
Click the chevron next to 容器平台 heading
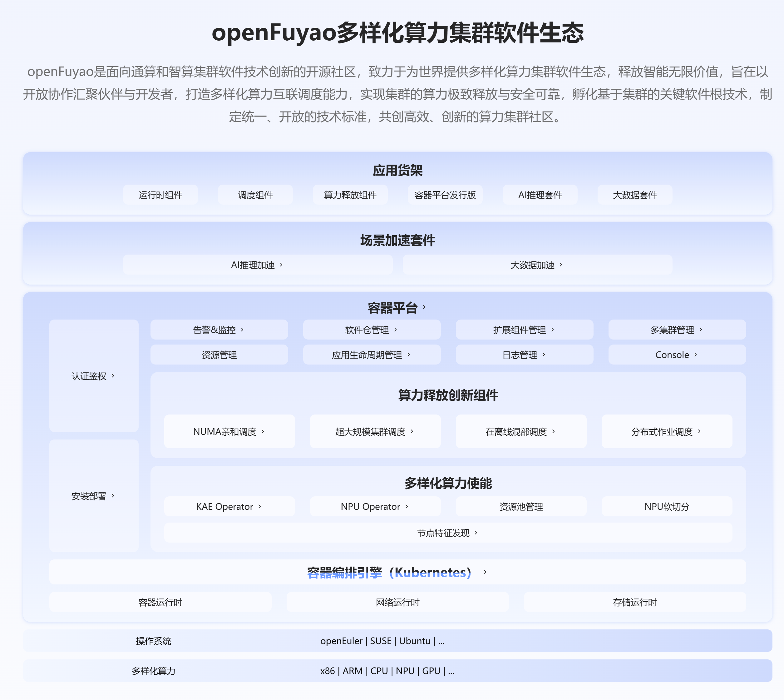(424, 307)
